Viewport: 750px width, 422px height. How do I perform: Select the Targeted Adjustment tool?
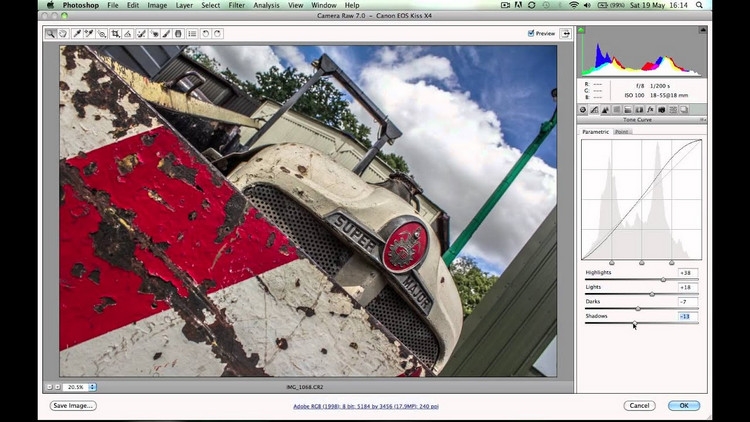(x=101, y=33)
